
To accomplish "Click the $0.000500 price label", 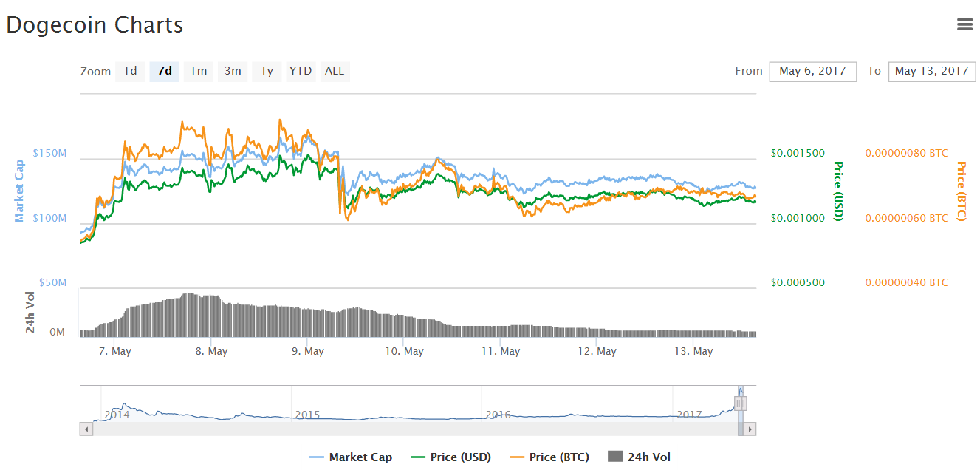I will click(x=798, y=282).
